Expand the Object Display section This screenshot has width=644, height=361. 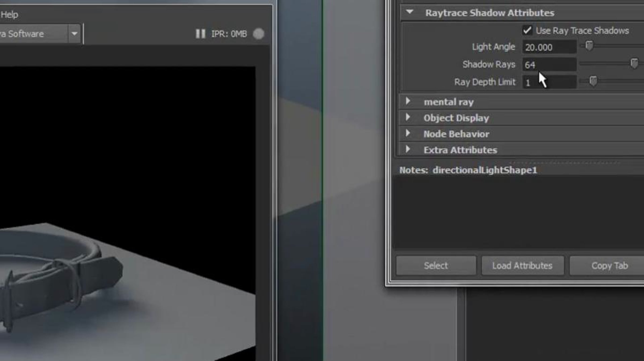click(x=408, y=117)
